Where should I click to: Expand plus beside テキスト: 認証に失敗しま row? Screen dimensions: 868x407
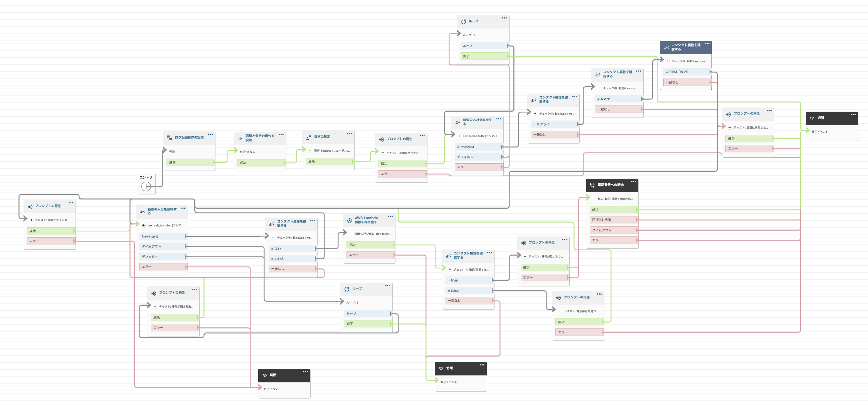[730, 127]
